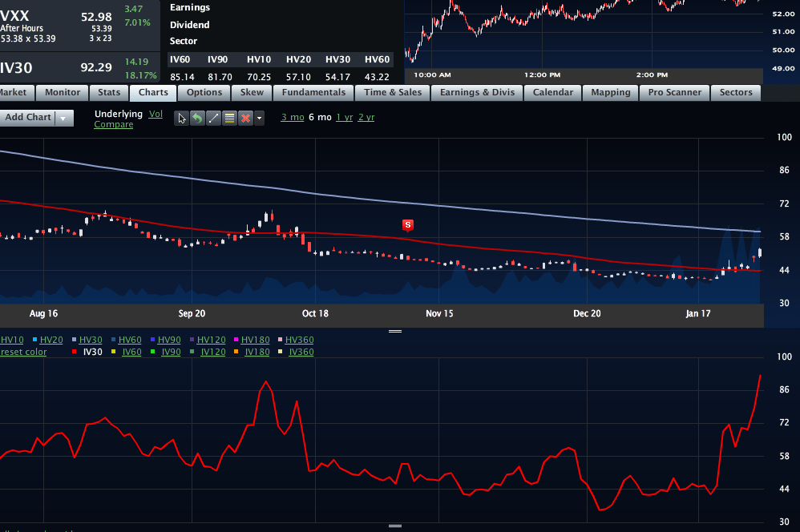Open the Earnings & Divis tab
Image resolution: width=800 pixels, height=532 pixels.
click(477, 92)
